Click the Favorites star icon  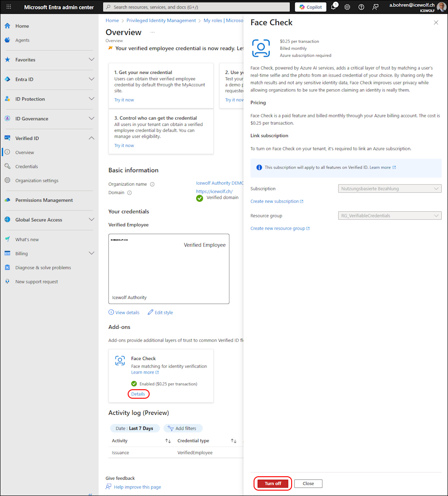[8, 60]
